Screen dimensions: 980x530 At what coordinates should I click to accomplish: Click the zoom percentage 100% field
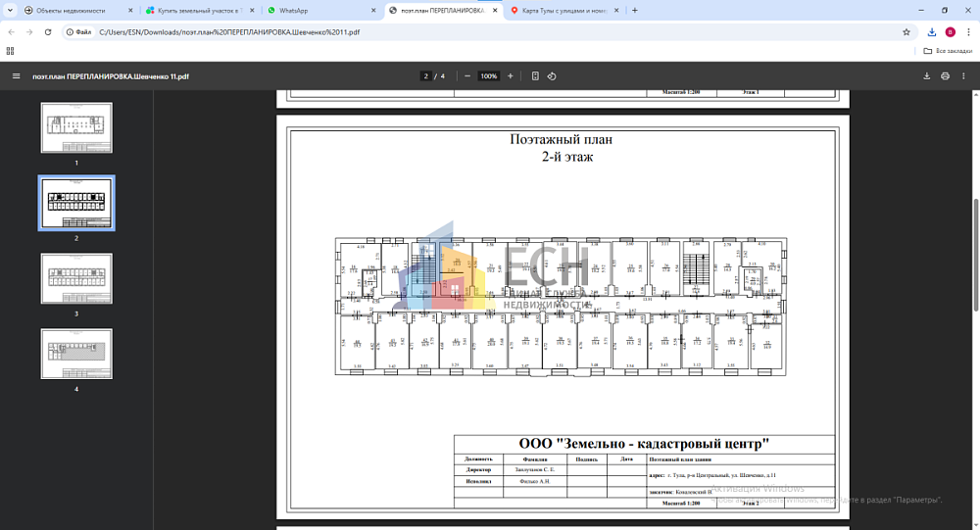click(x=489, y=76)
